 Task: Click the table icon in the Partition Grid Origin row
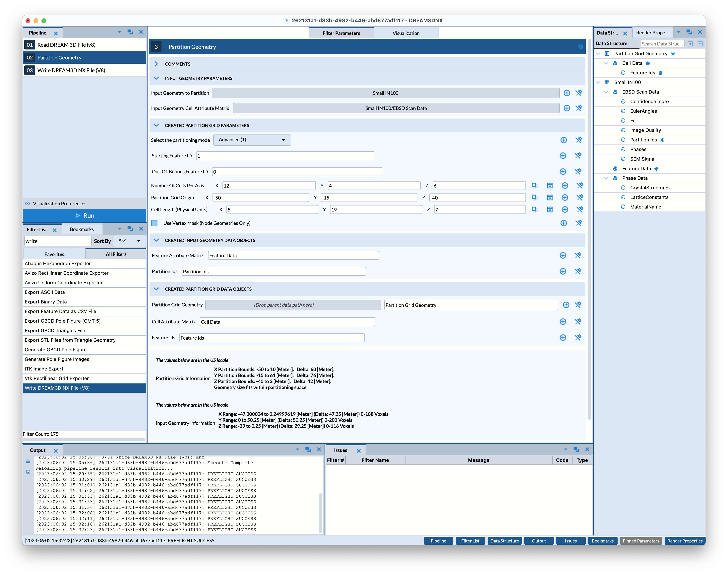tap(550, 198)
